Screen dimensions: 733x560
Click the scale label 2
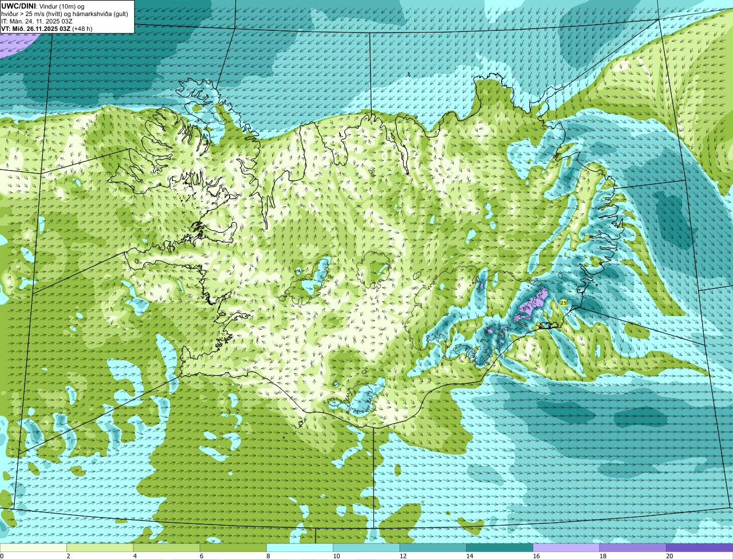pyautogui.click(x=68, y=556)
